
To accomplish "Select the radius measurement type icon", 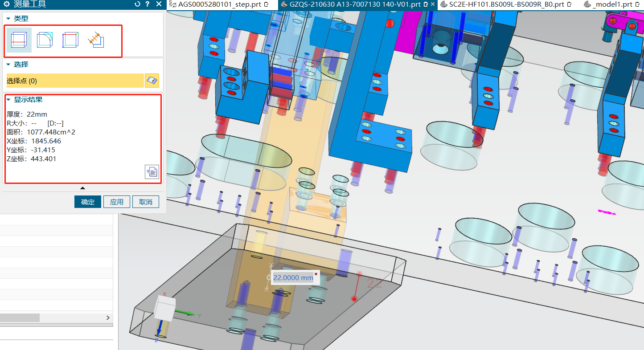I will [x=45, y=40].
